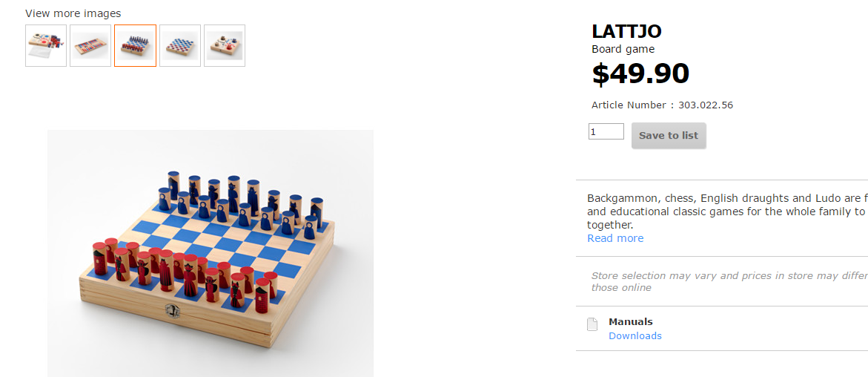Image resolution: width=868 pixels, height=377 pixels.
Task: Click the Manuals document icon
Action: pyautogui.click(x=592, y=324)
